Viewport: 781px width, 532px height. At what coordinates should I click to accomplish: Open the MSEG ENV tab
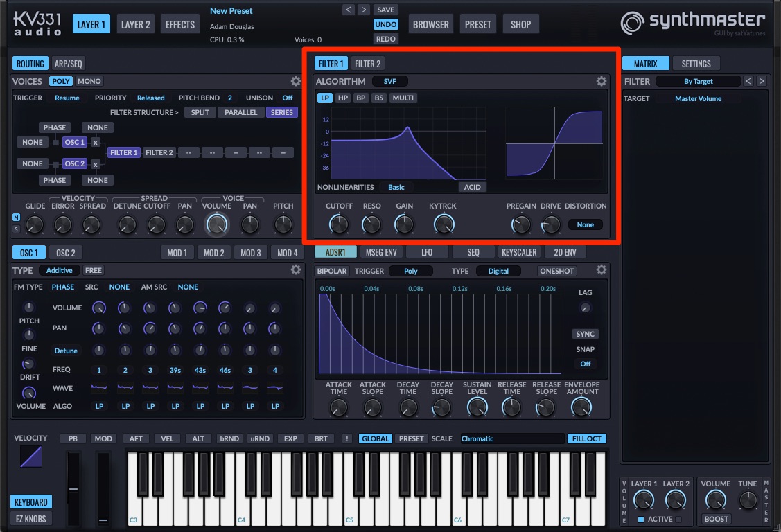click(381, 252)
